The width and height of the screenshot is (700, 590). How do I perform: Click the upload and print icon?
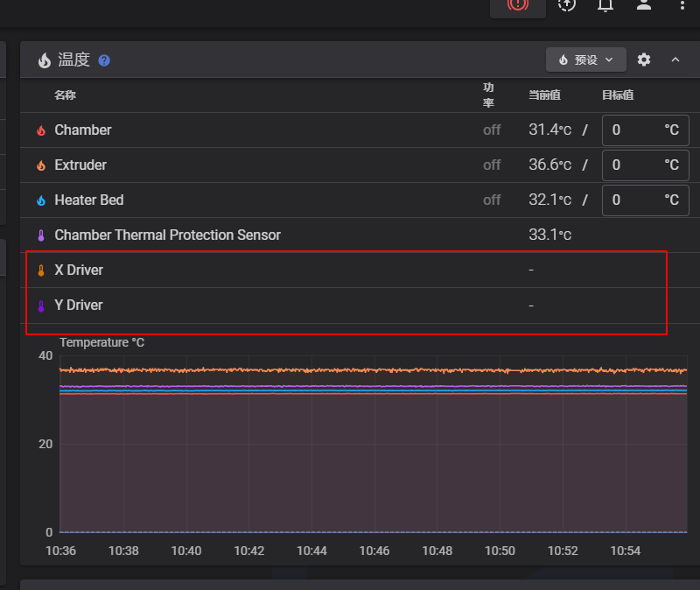pos(567,4)
